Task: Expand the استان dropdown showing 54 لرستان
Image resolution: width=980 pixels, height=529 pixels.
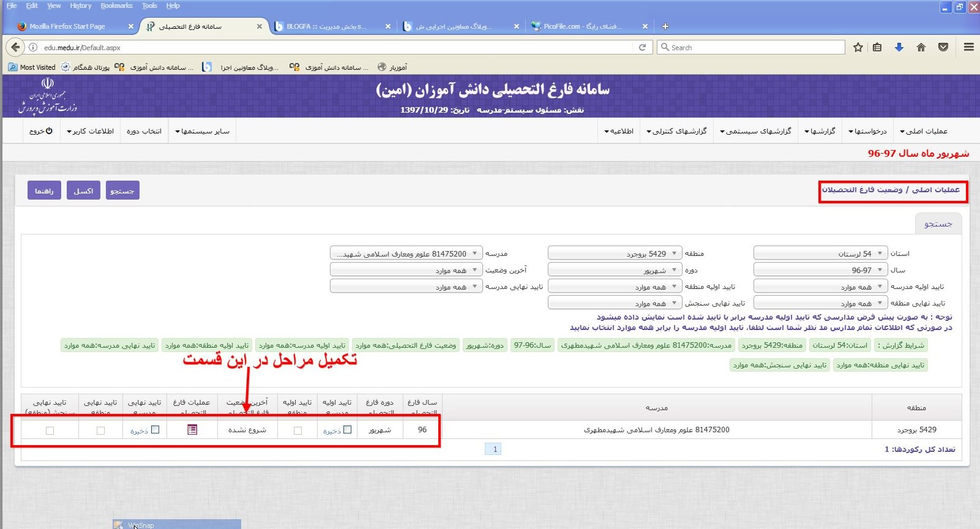Action: [820, 253]
